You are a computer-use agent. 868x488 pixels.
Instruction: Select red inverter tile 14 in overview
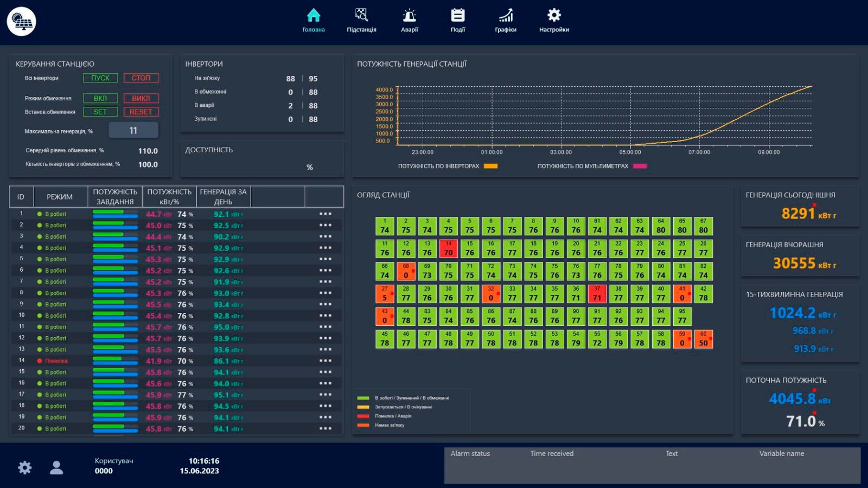pos(449,249)
